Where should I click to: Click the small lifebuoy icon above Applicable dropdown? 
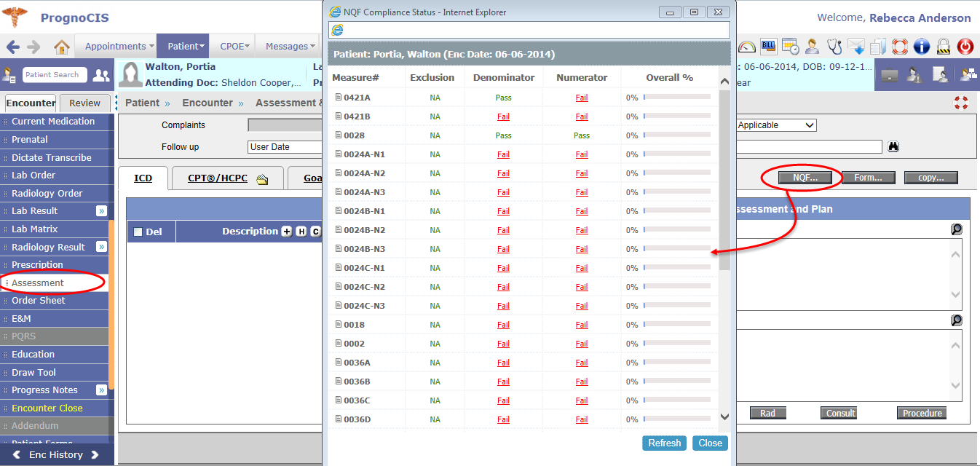tap(961, 103)
